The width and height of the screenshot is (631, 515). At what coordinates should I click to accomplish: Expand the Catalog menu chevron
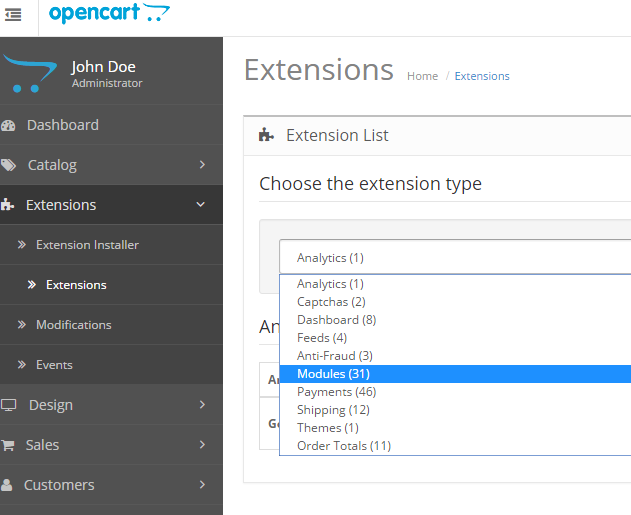[202, 165]
